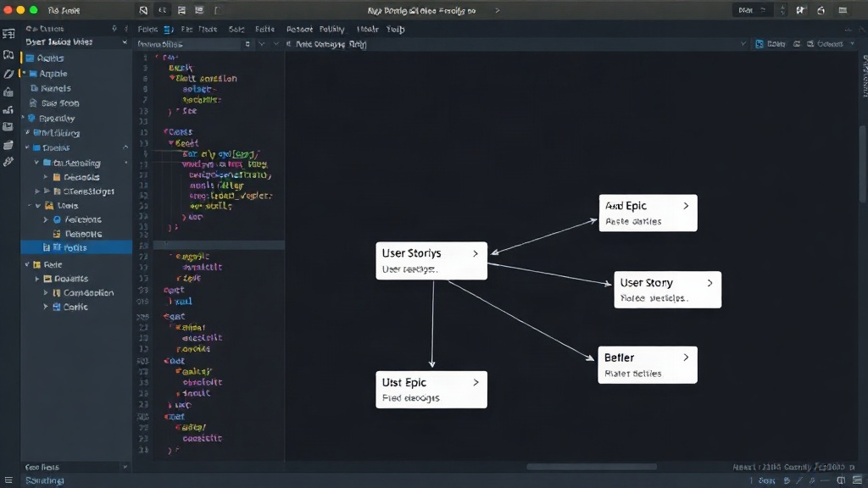The width and height of the screenshot is (868, 488).
Task: Click the vertical scrollbar on right edge
Action: [x=862, y=164]
